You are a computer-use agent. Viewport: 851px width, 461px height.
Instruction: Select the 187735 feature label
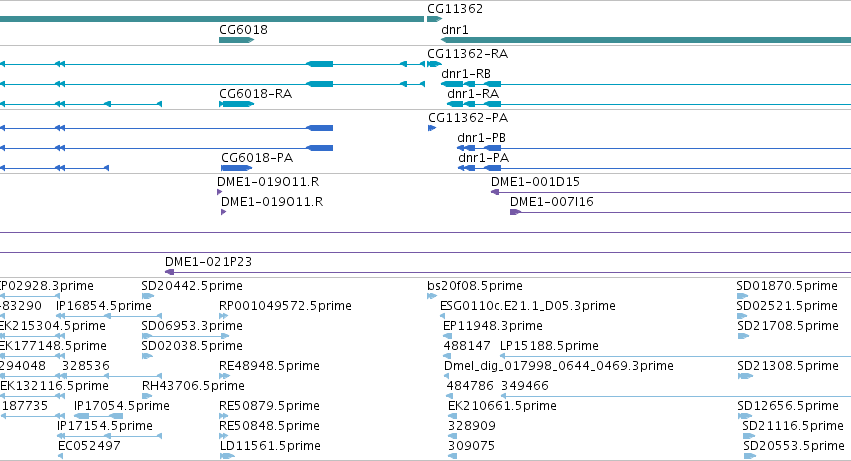(25, 406)
